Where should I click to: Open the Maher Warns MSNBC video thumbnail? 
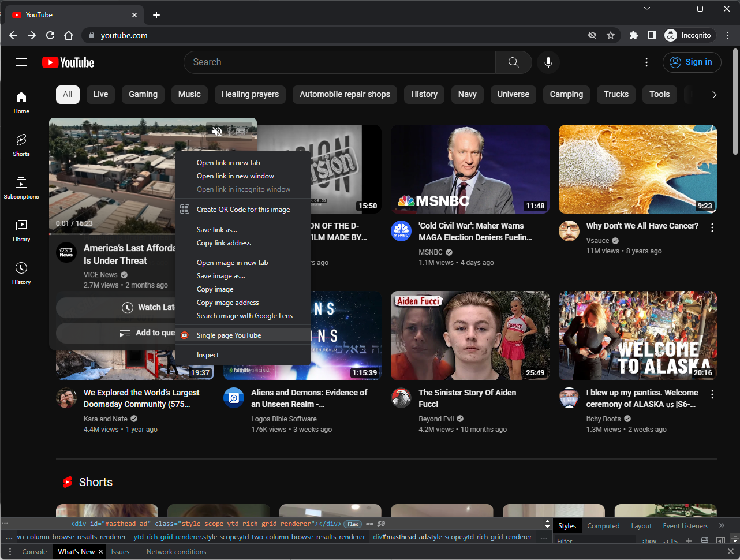coord(470,169)
